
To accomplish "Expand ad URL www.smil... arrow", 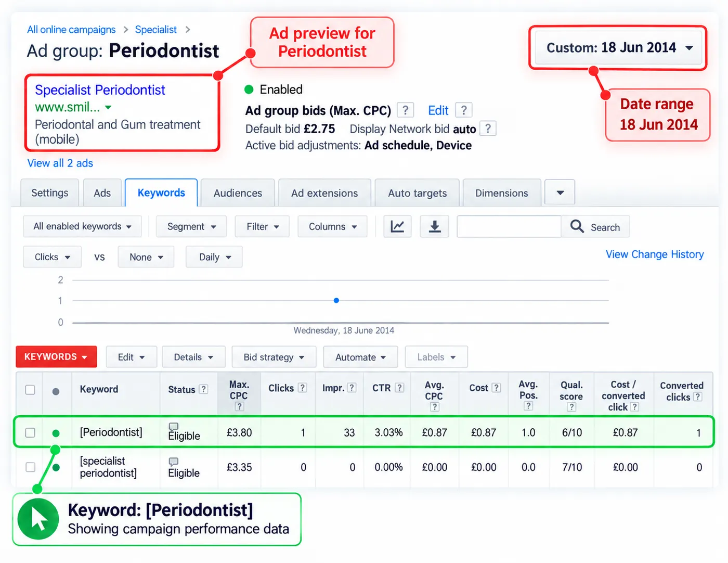I will click(x=108, y=108).
